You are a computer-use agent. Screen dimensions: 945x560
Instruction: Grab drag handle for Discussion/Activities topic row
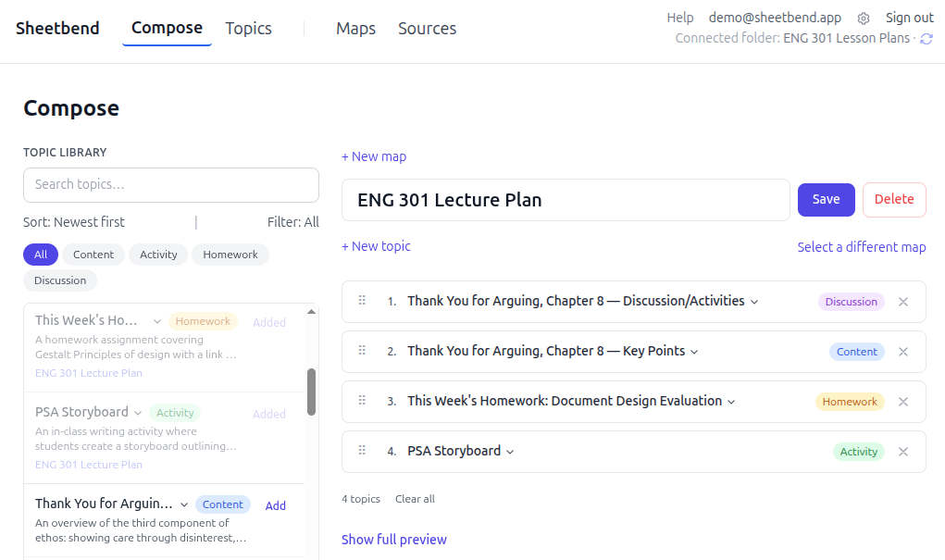click(x=362, y=300)
